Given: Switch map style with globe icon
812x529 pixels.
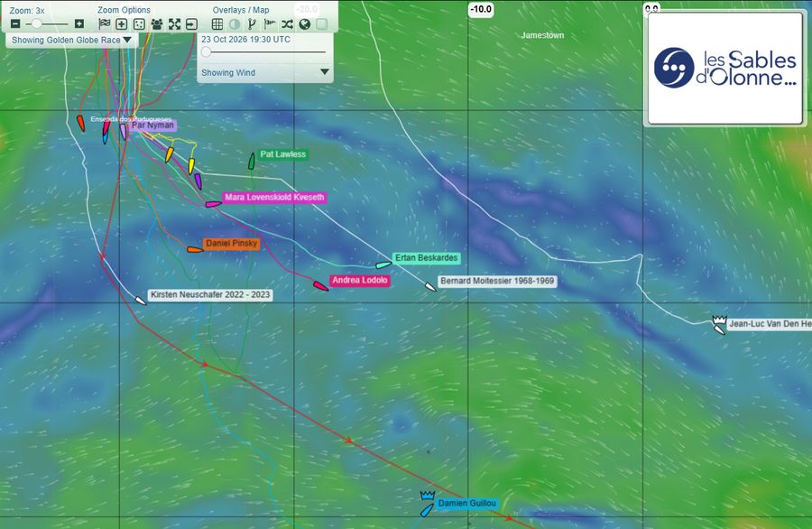Looking at the screenshot, I should [305, 23].
